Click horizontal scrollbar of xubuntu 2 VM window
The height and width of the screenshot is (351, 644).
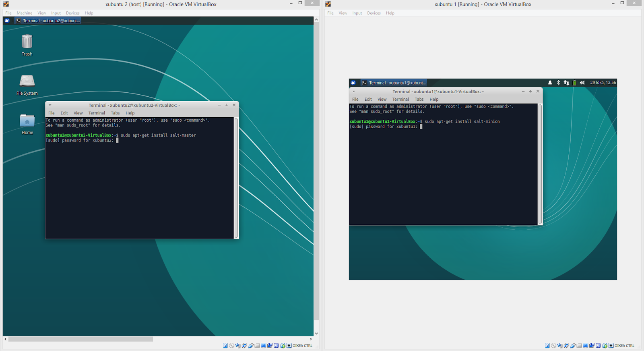click(x=80, y=339)
